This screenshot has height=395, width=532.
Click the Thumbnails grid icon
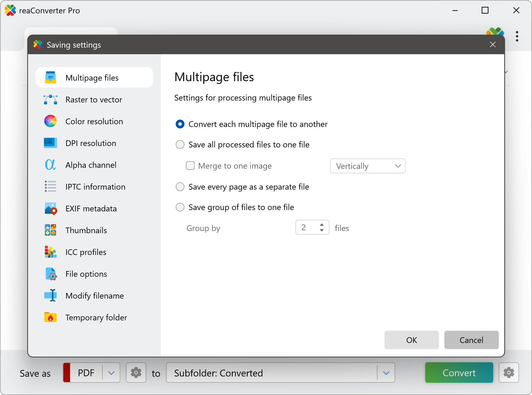point(50,230)
